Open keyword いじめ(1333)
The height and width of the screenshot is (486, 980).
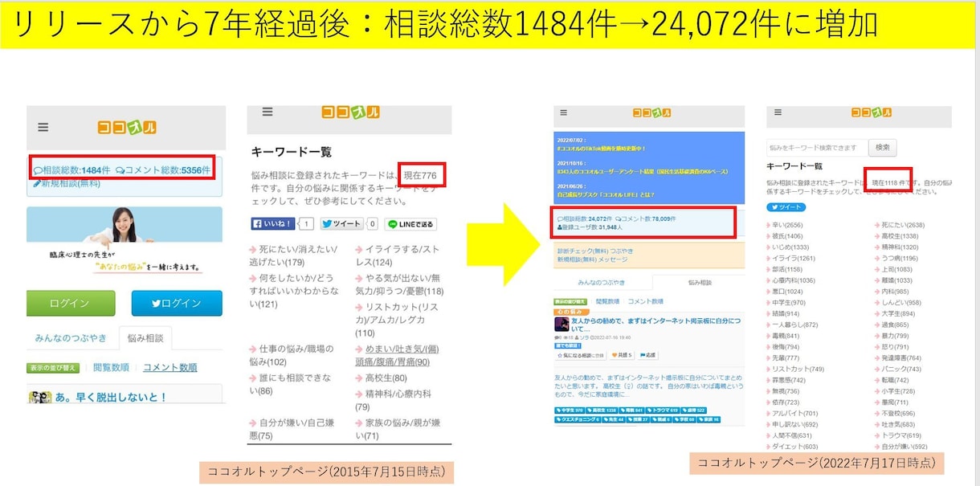pyautogui.click(x=790, y=247)
